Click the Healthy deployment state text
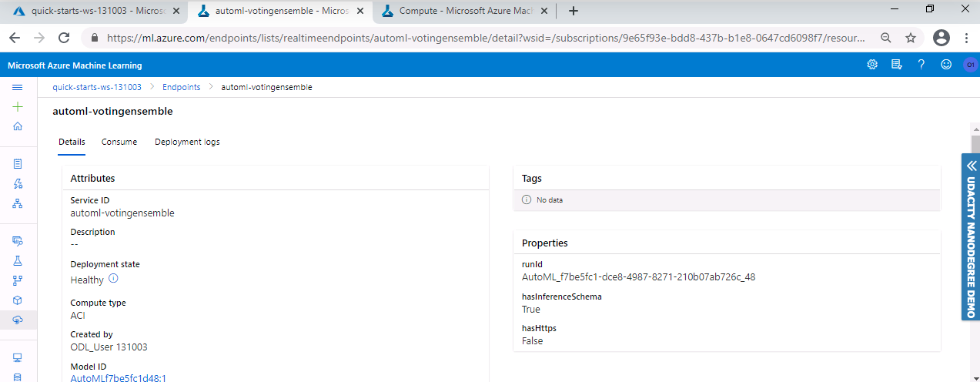 tap(87, 280)
